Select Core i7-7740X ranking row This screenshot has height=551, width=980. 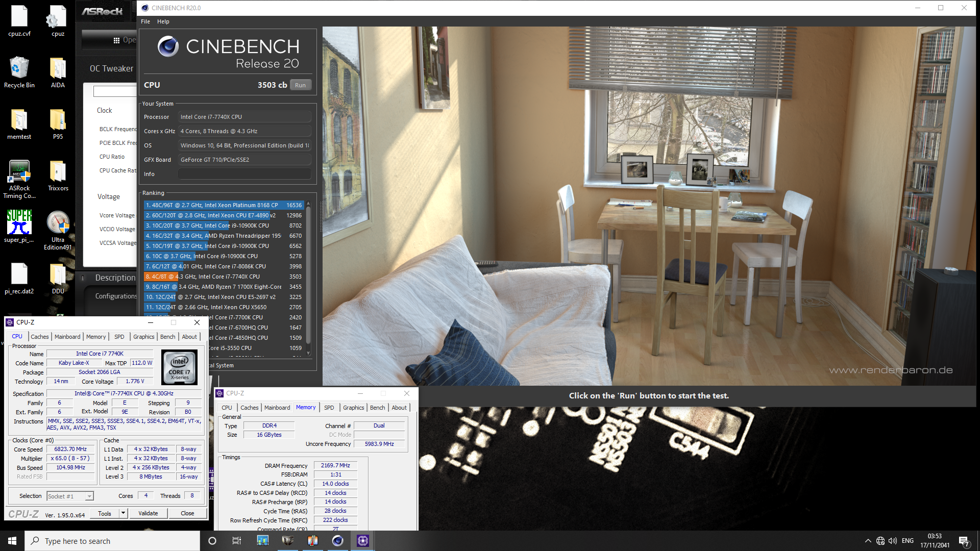click(224, 277)
